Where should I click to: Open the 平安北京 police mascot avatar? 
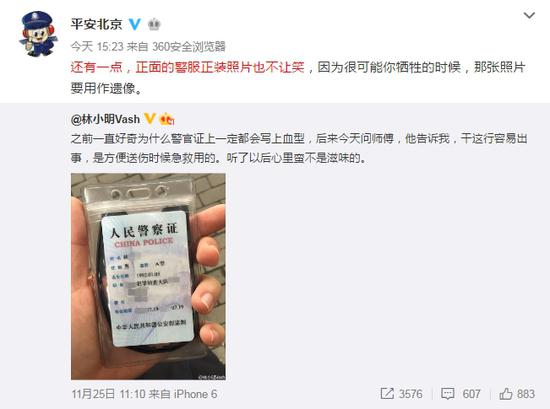click(x=38, y=34)
